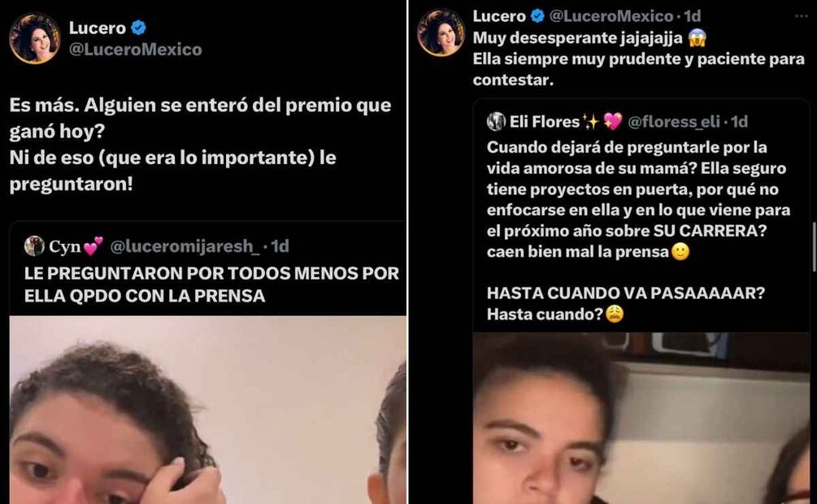
Task: Open quoted tweet text LE PREGUNTARON POR TODOS
Action: click(211, 285)
